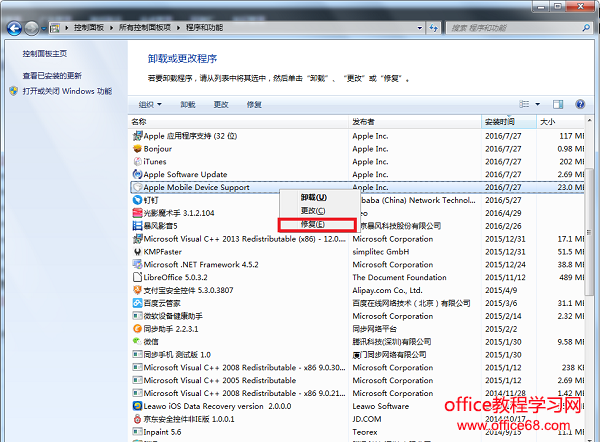600x442 pixels.
Task: Click the 卸载 toolbar button
Action: [188, 104]
